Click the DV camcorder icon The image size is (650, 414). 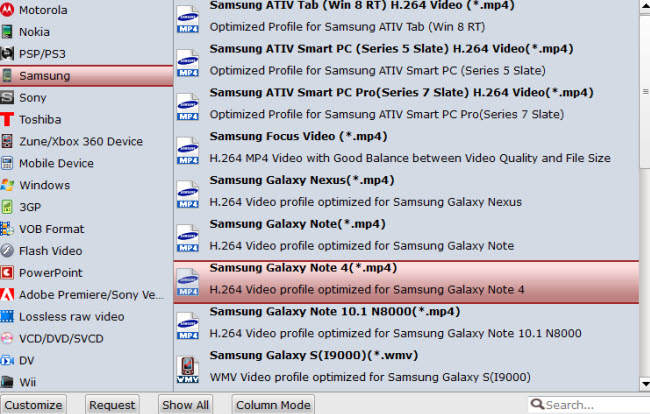[7, 361]
